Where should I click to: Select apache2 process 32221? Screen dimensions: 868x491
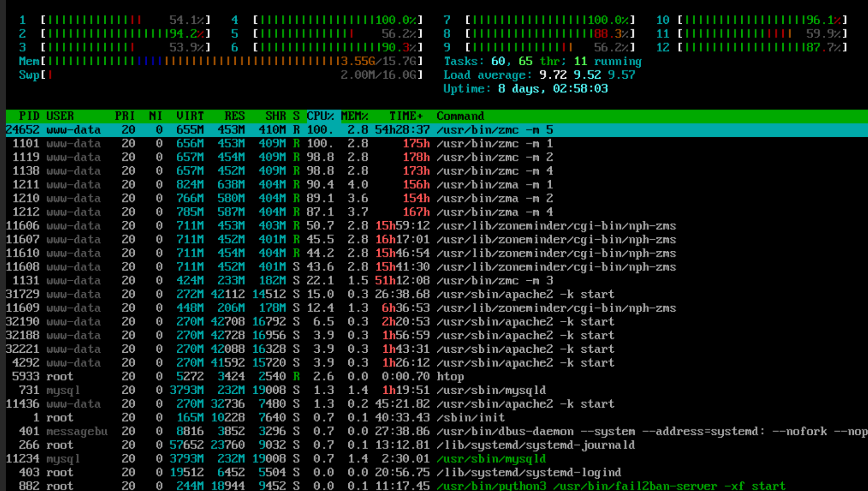coord(436,349)
